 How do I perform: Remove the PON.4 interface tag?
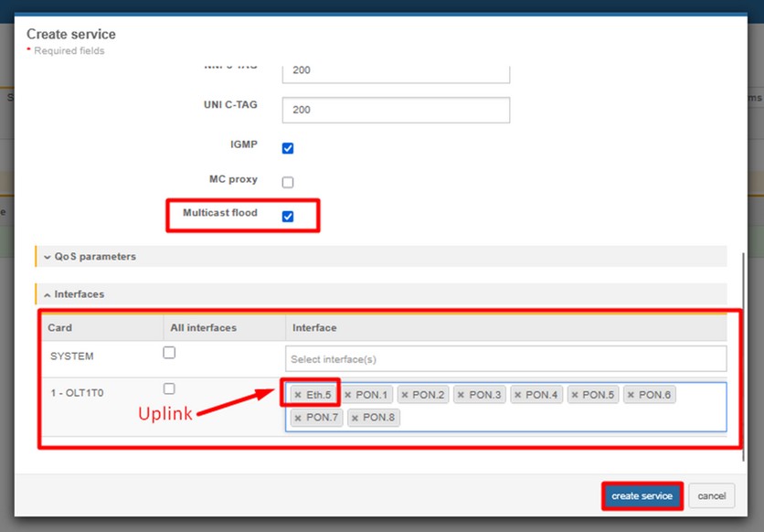click(517, 395)
